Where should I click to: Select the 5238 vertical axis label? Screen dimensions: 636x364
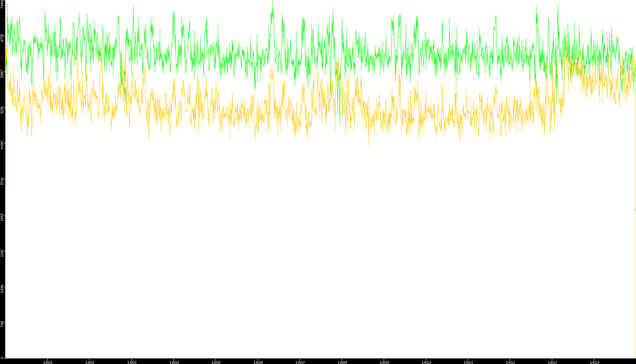click(2, 110)
